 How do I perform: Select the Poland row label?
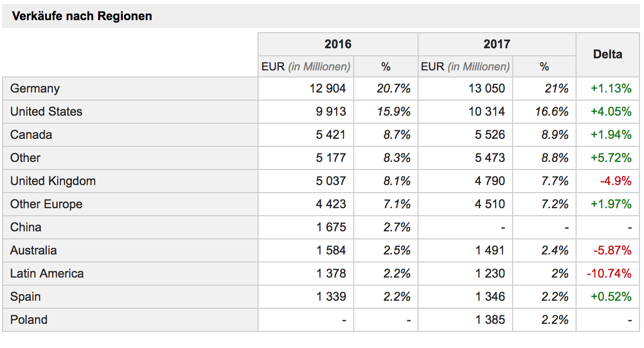(x=29, y=320)
